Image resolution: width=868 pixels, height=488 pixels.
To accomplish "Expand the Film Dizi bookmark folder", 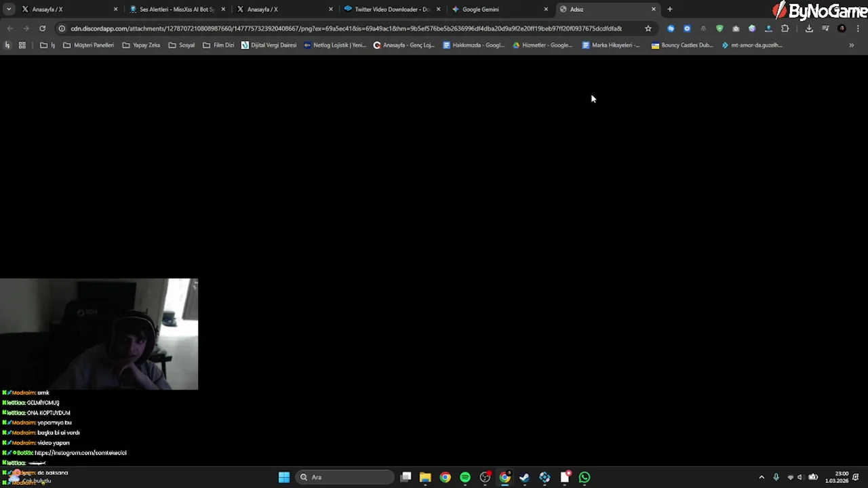I will click(x=218, y=45).
